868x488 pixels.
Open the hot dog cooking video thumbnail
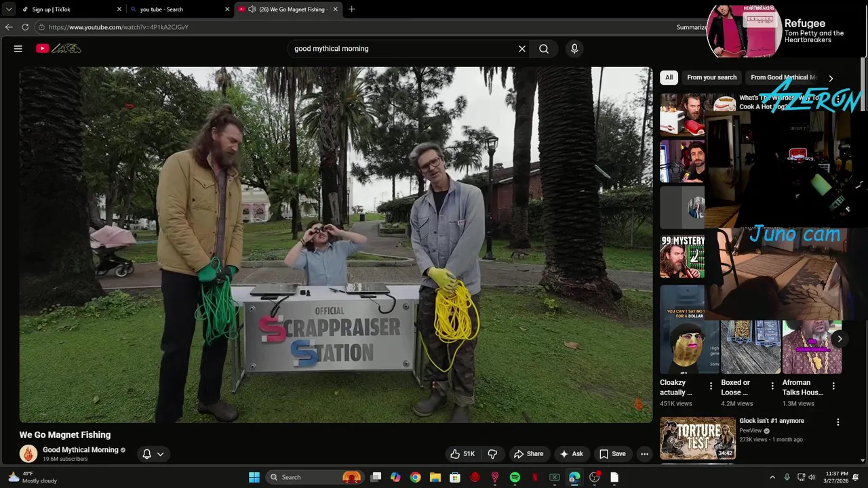(683, 115)
